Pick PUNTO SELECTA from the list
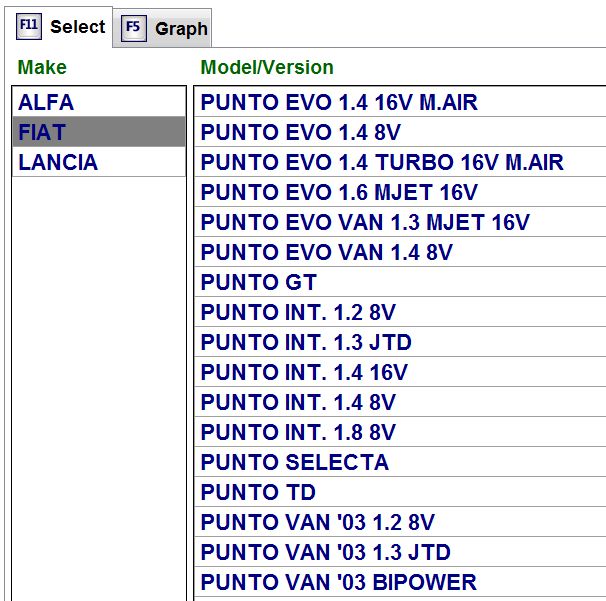 (x=400, y=461)
